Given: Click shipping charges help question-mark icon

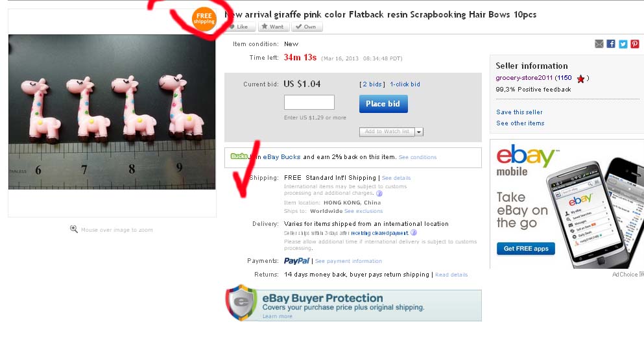Looking at the screenshot, I should click(x=379, y=193).
